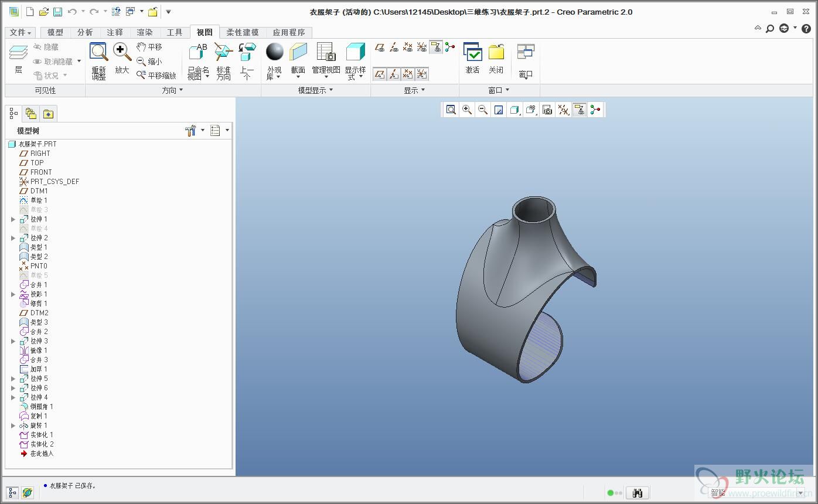Select the Pan Zoom (平移缩放) tool
This screenshot has height=504, width=818.
point(156,75)
